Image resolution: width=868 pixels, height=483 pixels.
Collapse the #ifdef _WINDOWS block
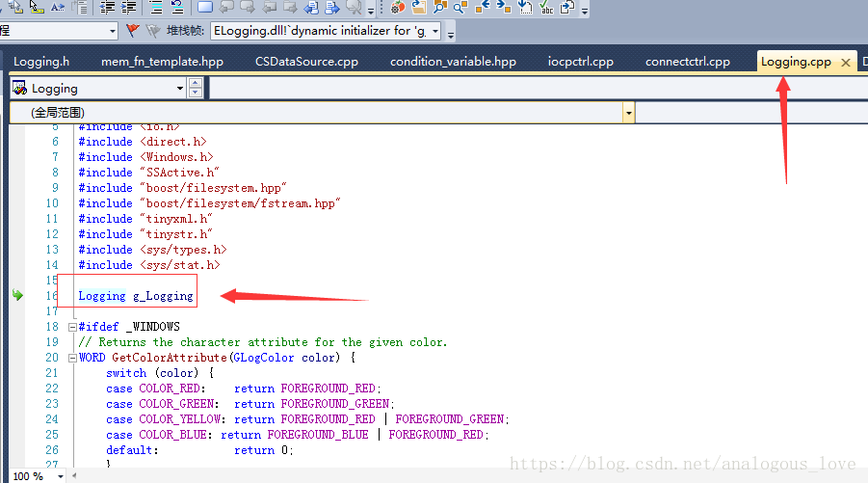[72, 327]
